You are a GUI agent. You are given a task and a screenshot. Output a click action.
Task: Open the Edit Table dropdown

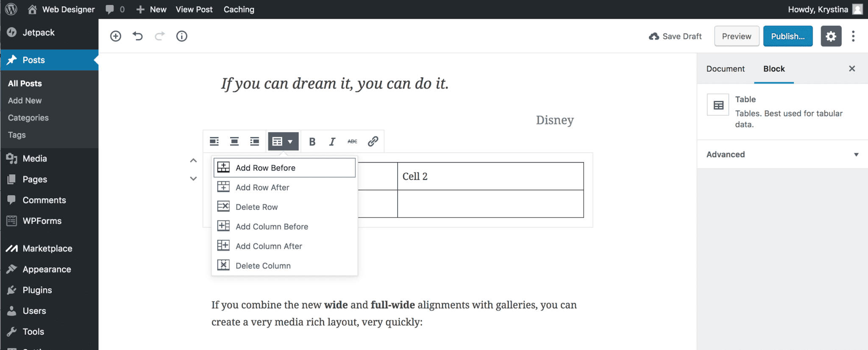click(283, 142)
